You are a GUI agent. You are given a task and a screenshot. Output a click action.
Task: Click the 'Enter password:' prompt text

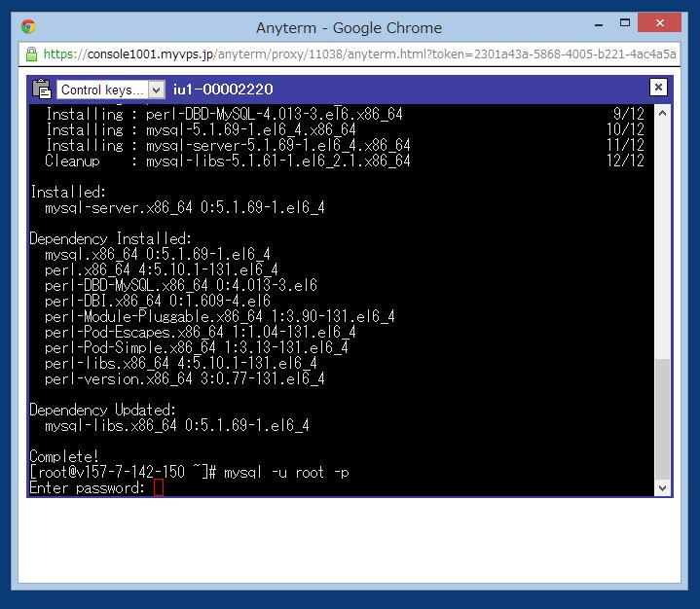coord(87,488)
